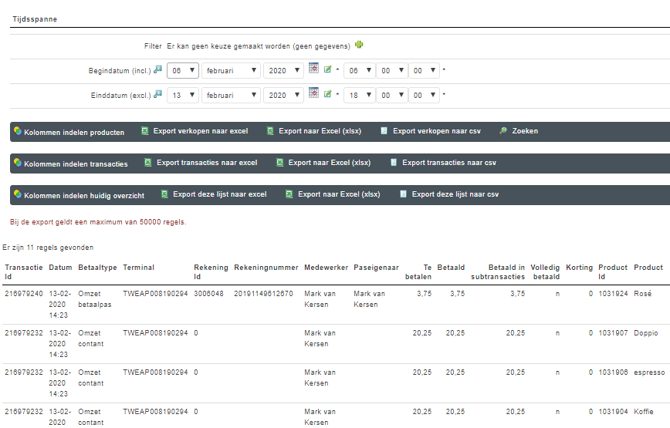
Task: Click the green add filter icon
Action: 360,45
